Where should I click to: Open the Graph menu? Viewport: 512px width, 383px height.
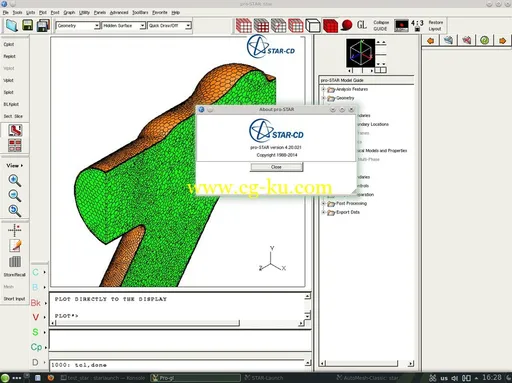(69, 12)
